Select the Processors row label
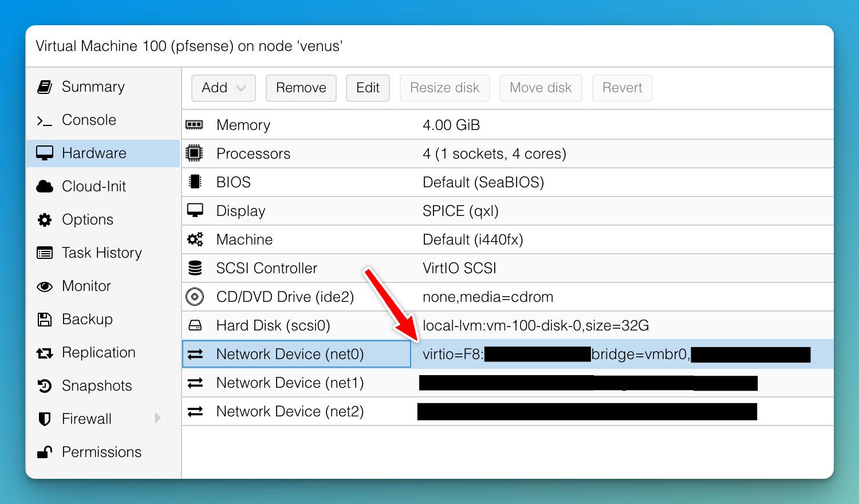The height and width of the screenshot is (504, 859). 254,154
